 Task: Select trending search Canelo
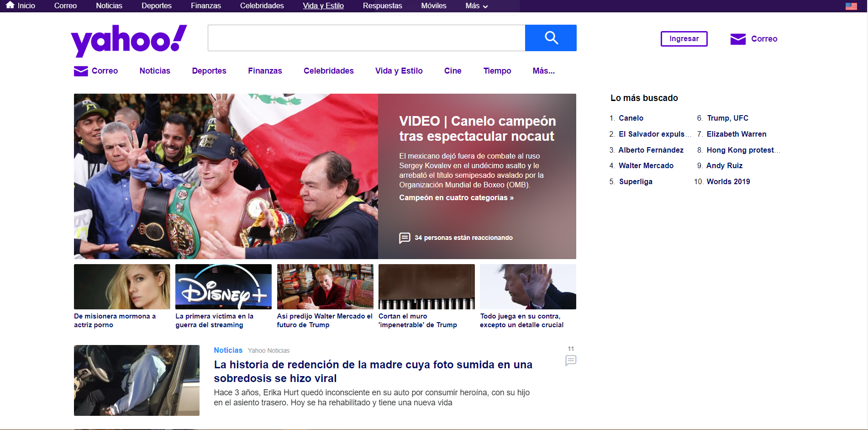[x=631, y=118]
